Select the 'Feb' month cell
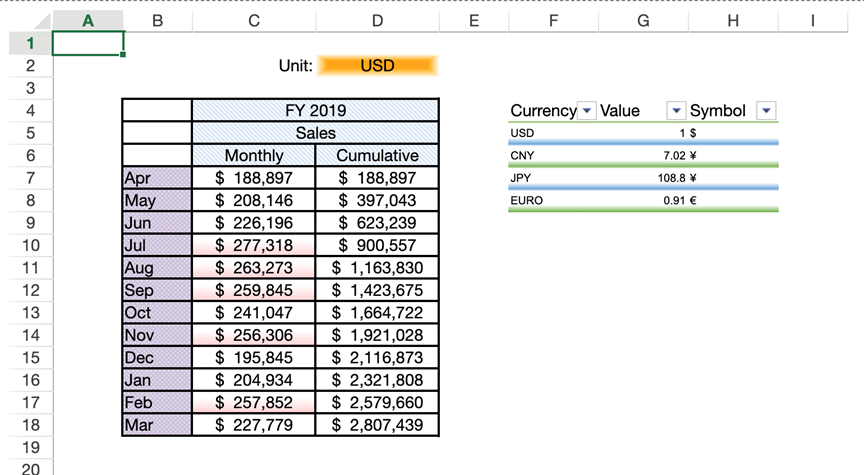This screenshot has width=864, height=475. pos(157,402)
